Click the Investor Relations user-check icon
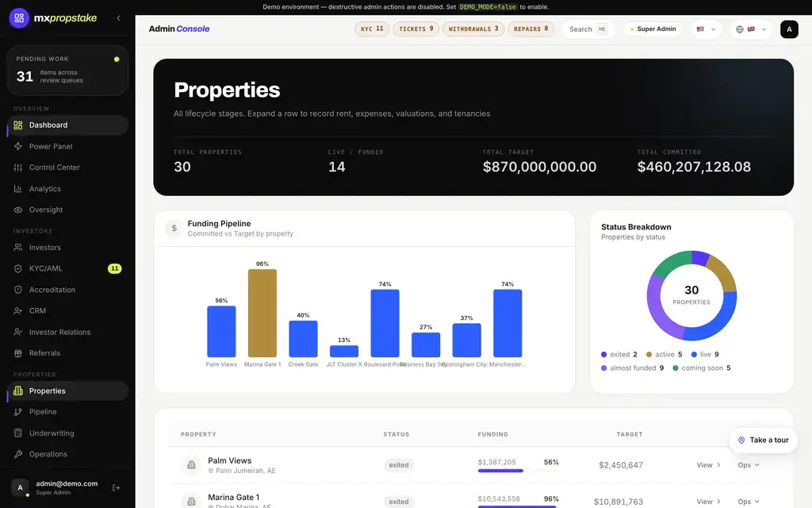Screen dimensions: 812x508 point(18,332)
